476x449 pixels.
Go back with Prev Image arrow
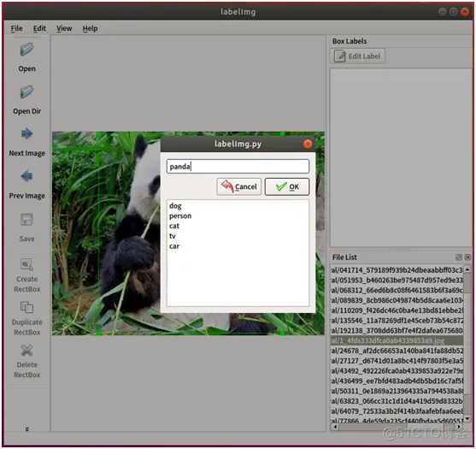[27, 176]
